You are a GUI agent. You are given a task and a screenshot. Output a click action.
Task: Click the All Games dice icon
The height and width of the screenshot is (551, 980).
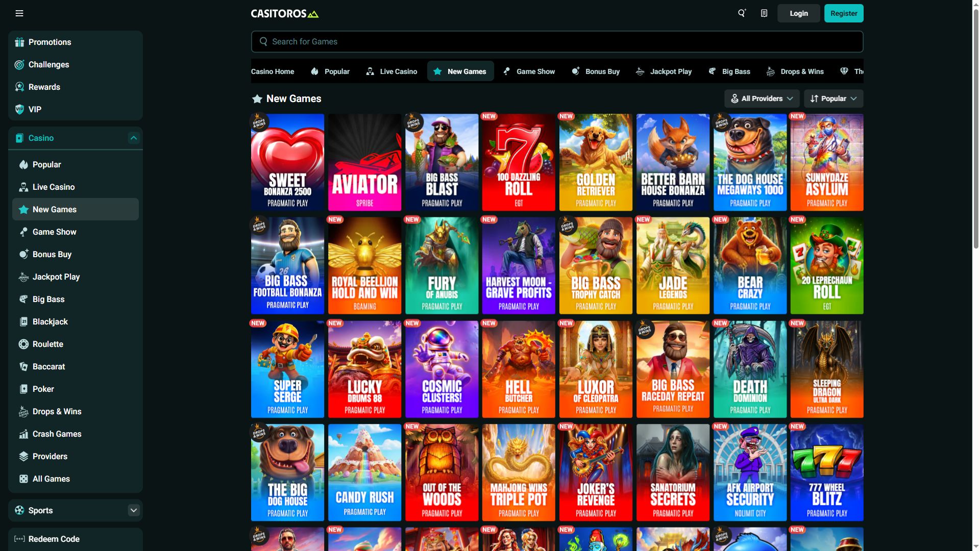coord(23,479)
